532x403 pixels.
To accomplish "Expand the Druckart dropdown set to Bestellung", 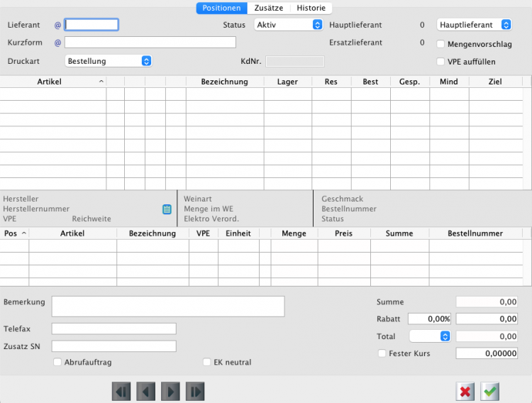I will [x=108, y=61].
